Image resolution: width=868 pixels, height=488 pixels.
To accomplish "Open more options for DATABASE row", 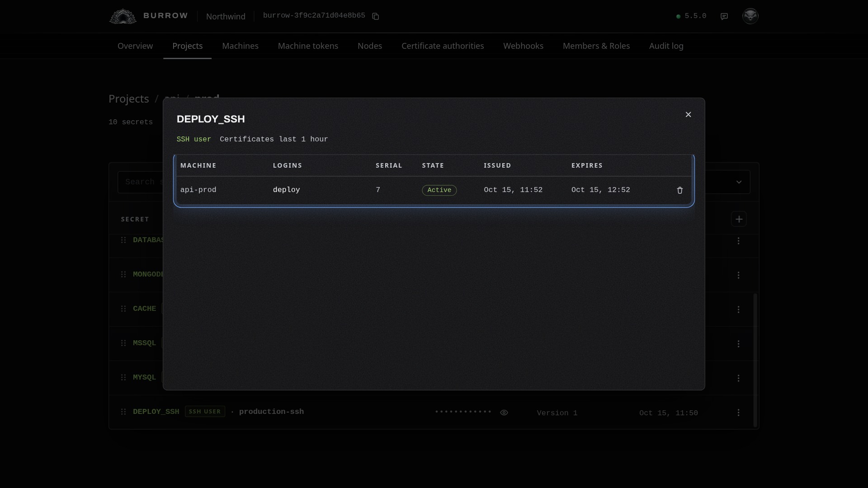I will [x=738, y=241].
